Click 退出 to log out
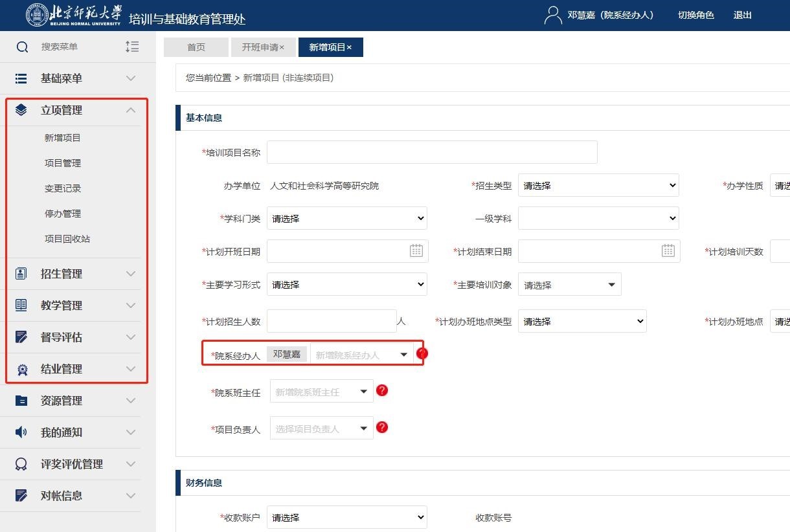790x532 pixels. 742,15
